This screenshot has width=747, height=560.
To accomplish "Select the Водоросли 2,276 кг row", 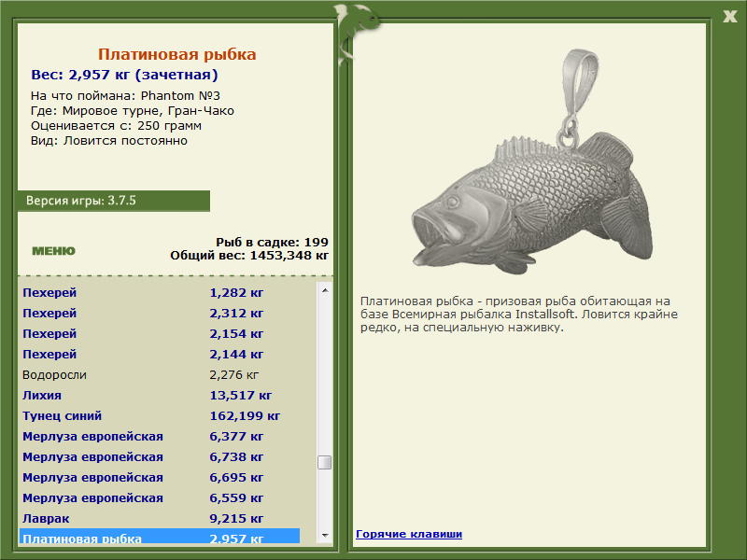I will pos(160,374).
